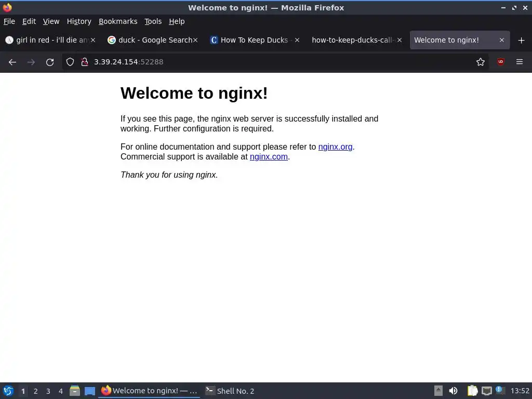Switch to workspace 3
The width and height of the screenshot is (532, 399).
click(x=48, y=391)
